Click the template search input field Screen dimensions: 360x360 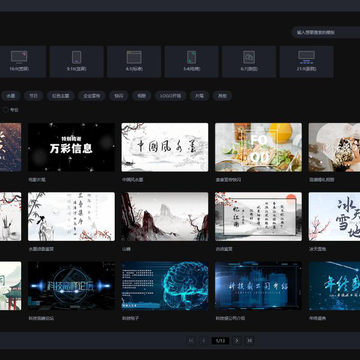[326, 32]
